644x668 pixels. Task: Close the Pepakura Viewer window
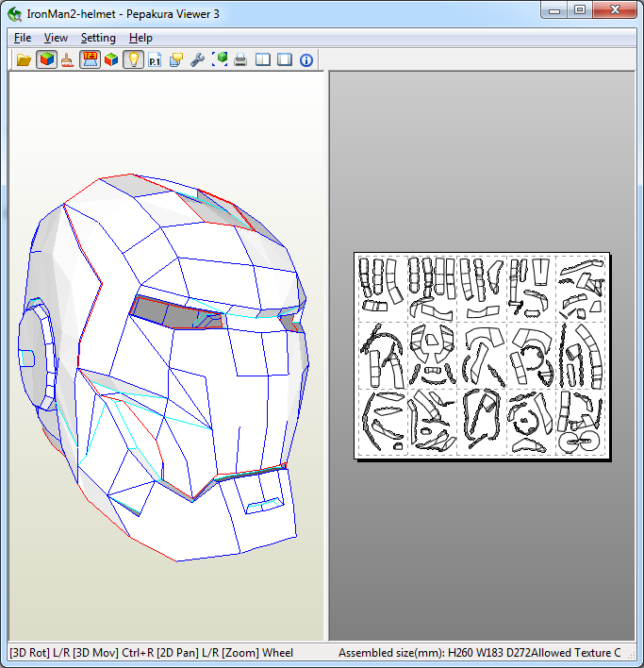pyautogui.click(x=615, y=10)
